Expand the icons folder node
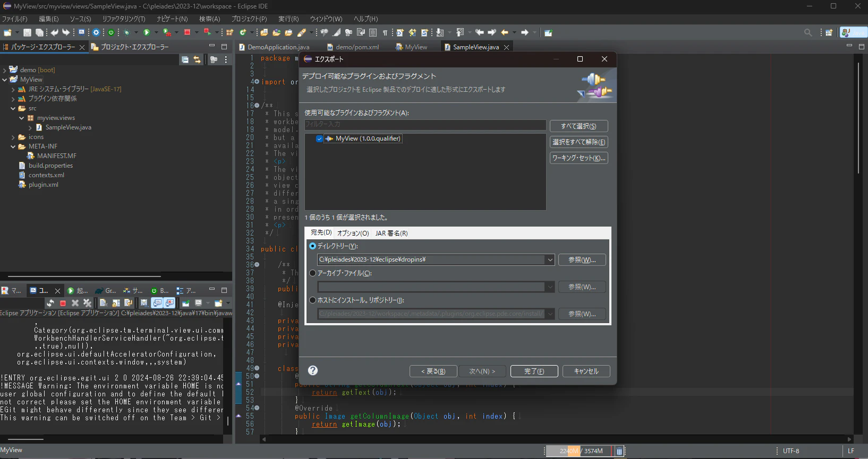Screen dimensions: 868x459 13,137
